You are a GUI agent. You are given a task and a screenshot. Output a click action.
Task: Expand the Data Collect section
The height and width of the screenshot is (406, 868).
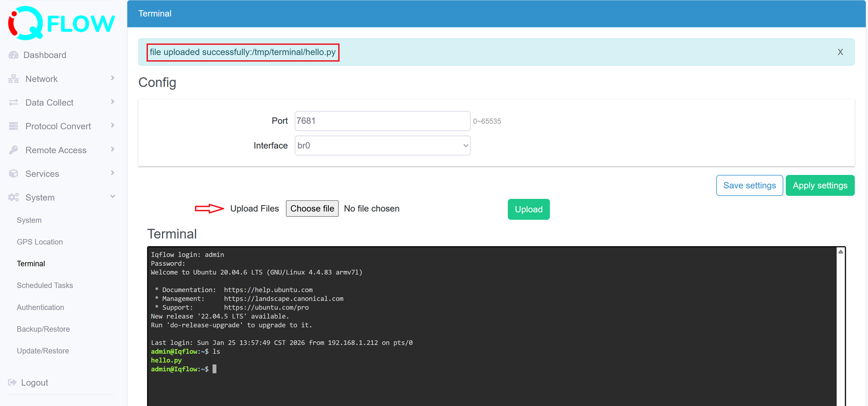[x=112, y=102]
